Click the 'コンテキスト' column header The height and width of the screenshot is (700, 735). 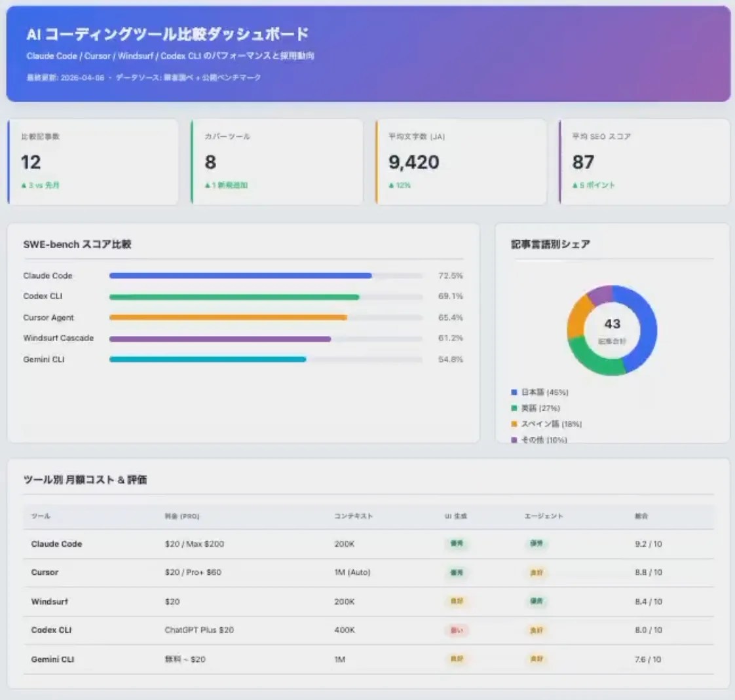(x=354, y=516)
